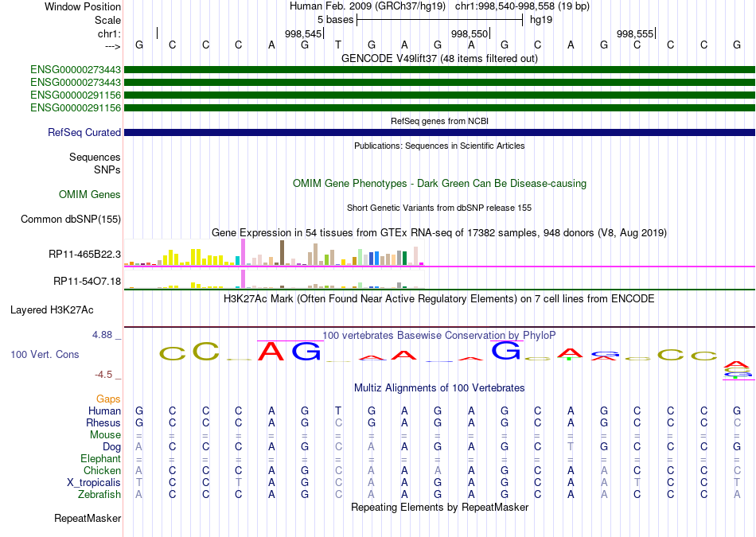Click the RP11-54O7.18 gene label
The image size is (756, 537).
88,281
